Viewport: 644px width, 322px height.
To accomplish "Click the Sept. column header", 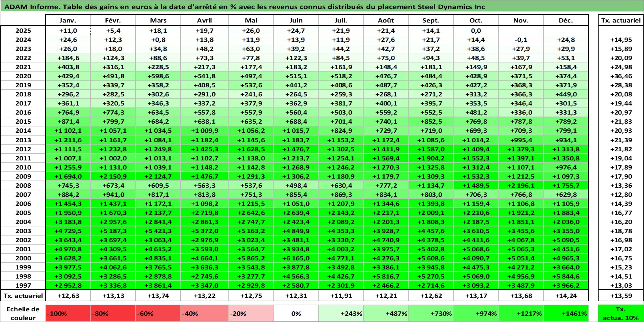I will pyautogui.click(x=431, y=21).
